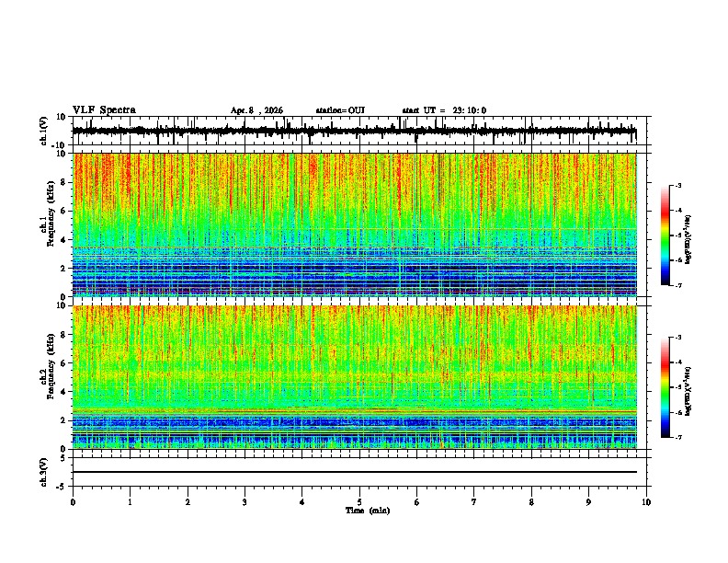Click time axis tick label "2"
728x563 pixels.
(x=188, y=502)
